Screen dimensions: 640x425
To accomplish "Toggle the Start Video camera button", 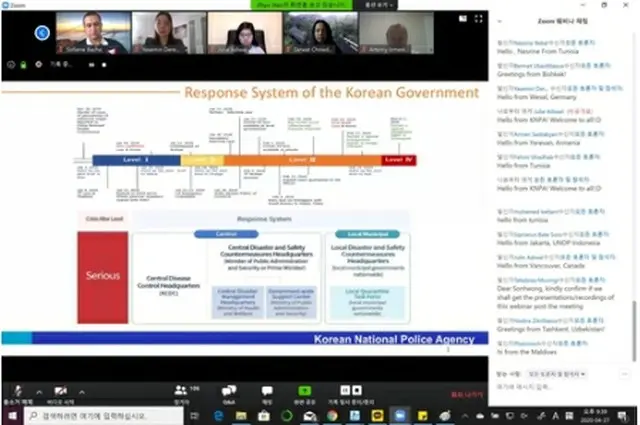I will point(61,389).
